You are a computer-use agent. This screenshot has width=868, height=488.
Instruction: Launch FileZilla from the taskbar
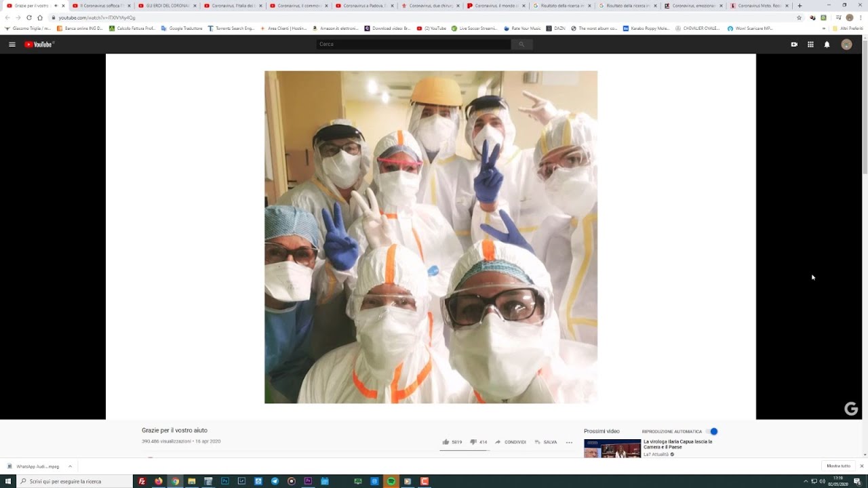[x=142, y=481]
